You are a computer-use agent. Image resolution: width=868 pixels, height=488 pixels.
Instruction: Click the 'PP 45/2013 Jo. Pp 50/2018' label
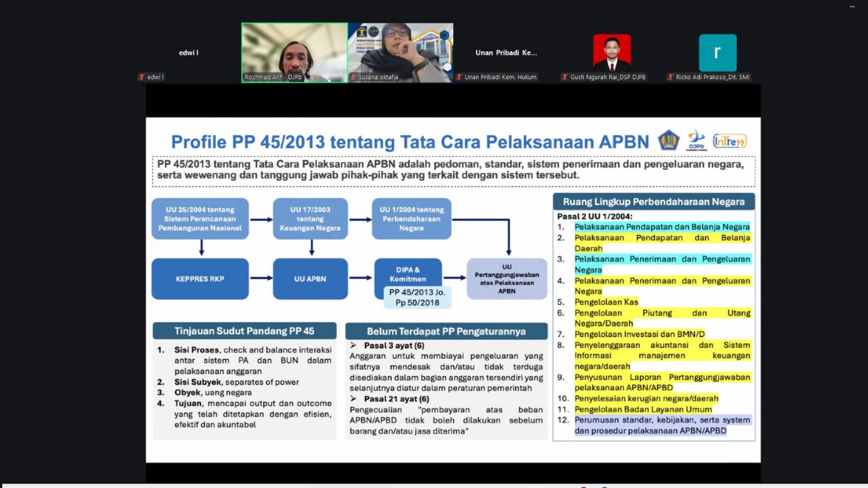[417, 298]
